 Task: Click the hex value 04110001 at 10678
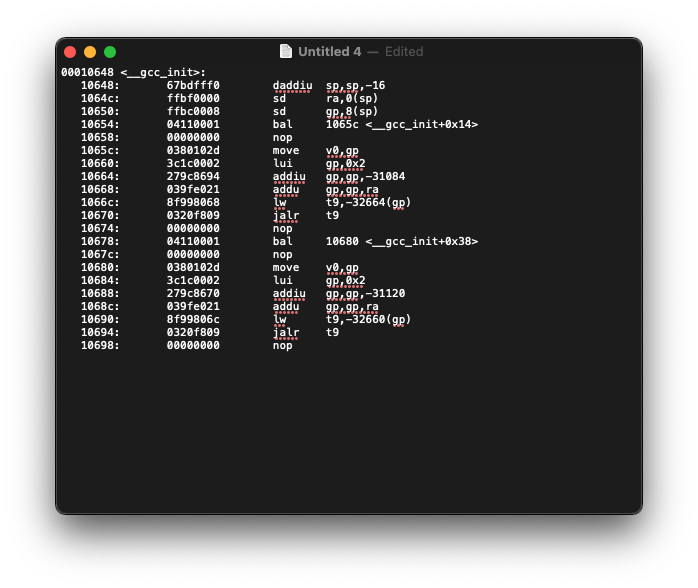[193, 241]
